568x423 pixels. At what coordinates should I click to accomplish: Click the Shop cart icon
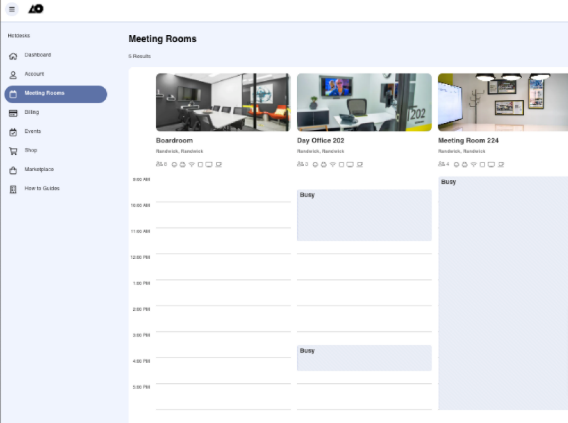(13, 151)
